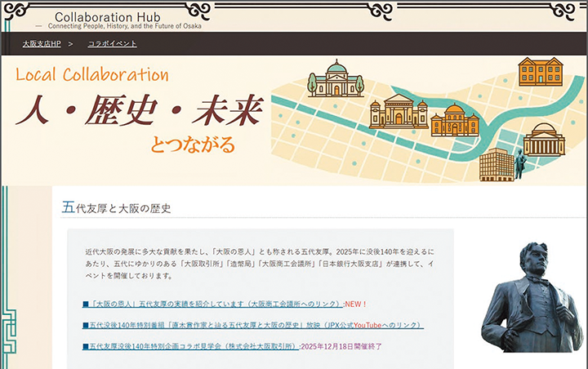Open the JPX公式YouTube special program link
Screen dimensions: 588x369
[x=253, y=325]
